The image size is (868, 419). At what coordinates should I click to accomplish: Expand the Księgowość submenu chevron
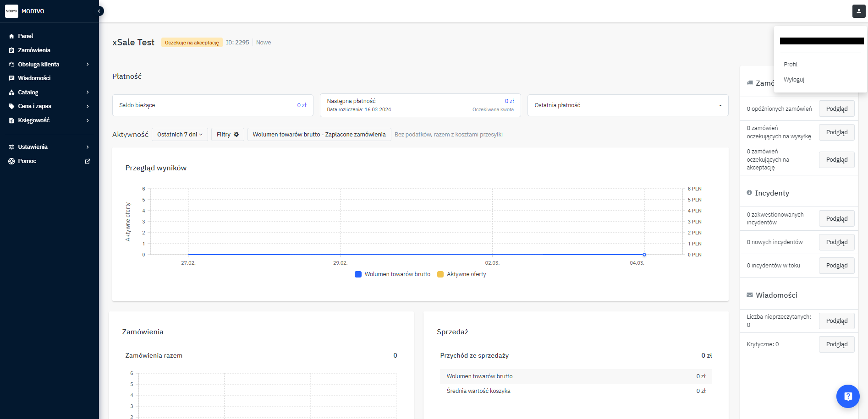click(88, 120)
